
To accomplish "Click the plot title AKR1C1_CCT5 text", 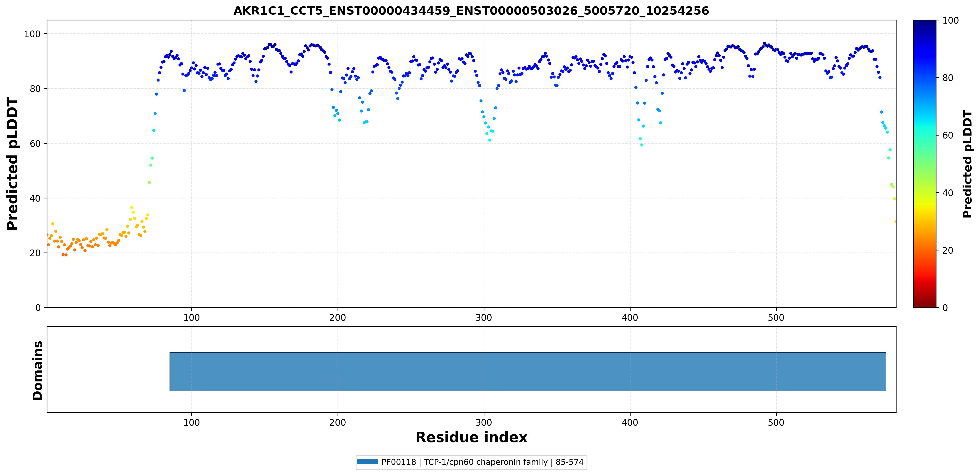I will (x=471, y=11).
